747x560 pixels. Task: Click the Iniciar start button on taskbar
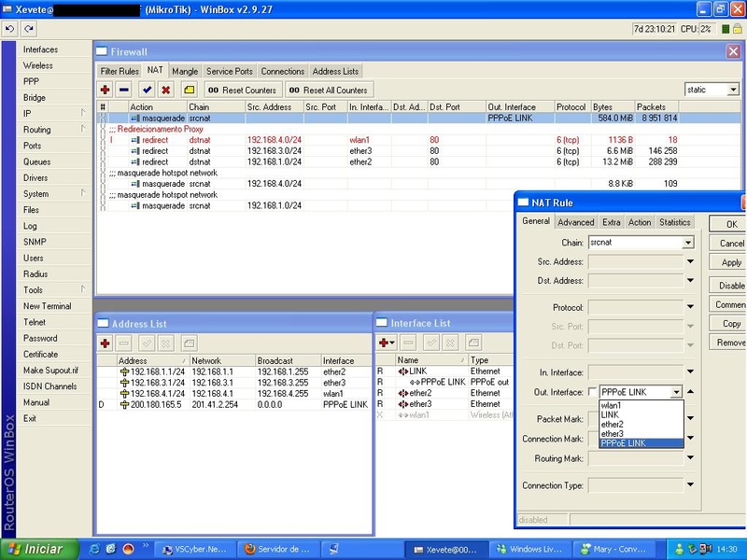(37, 549)
